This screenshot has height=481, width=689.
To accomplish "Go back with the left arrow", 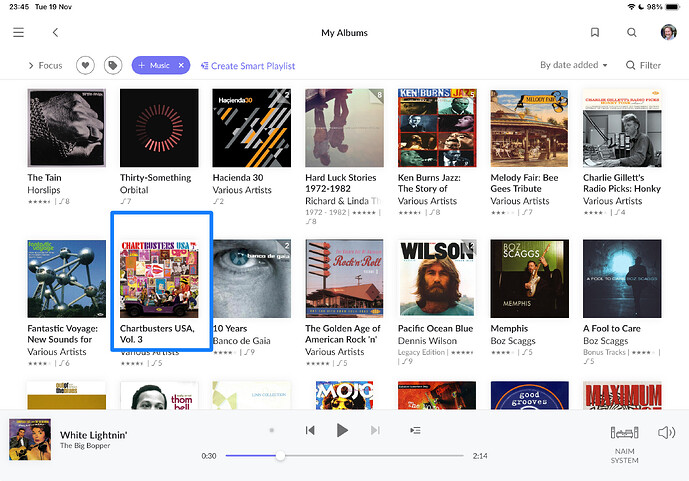I will point(55,33).
